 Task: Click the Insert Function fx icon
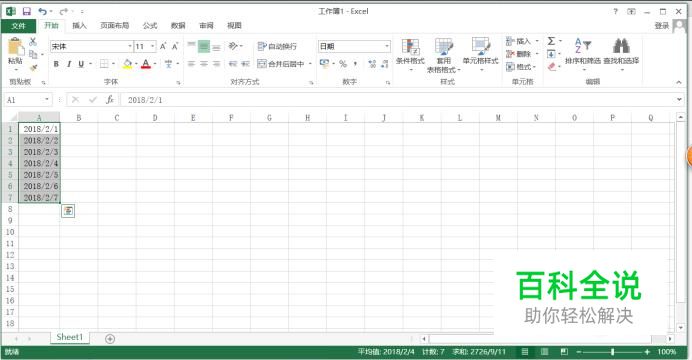(109, 100)
